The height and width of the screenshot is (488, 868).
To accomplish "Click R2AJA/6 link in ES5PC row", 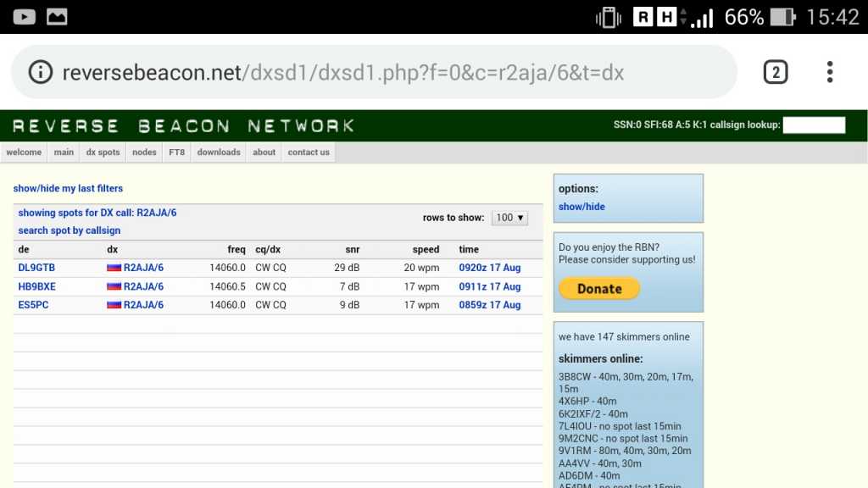I will point(143,305).
